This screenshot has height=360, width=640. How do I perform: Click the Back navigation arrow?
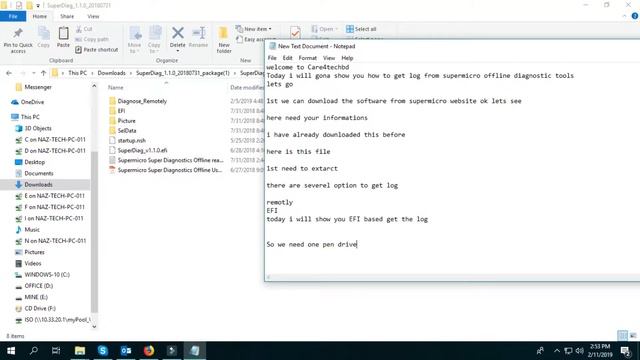click(9, 73)
